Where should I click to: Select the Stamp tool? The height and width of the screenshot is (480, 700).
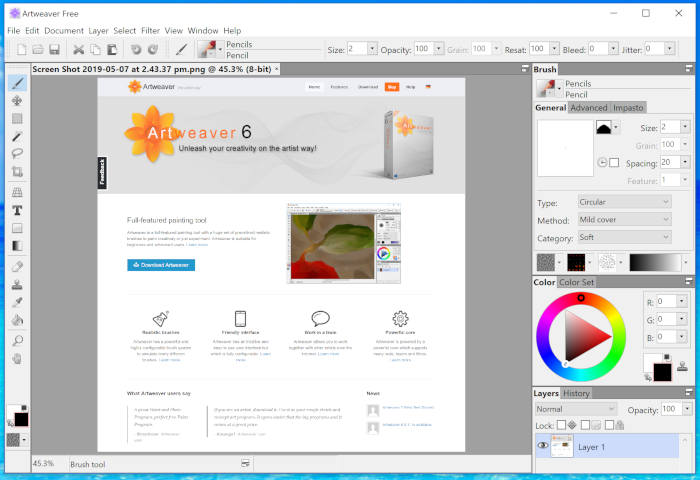point(17,284)
